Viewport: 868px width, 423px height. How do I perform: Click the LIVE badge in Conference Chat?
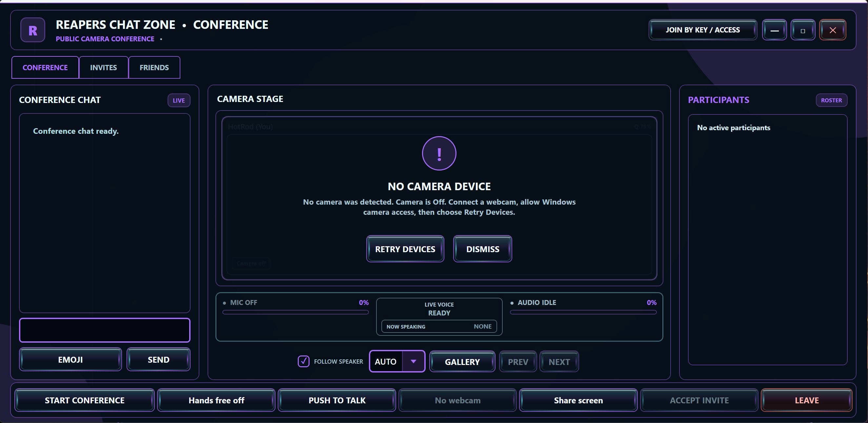click(x=179, y=100)
